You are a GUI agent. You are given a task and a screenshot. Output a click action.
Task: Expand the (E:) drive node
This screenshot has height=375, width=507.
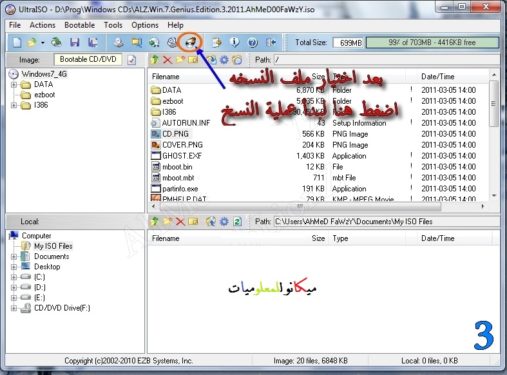(14, 298)
